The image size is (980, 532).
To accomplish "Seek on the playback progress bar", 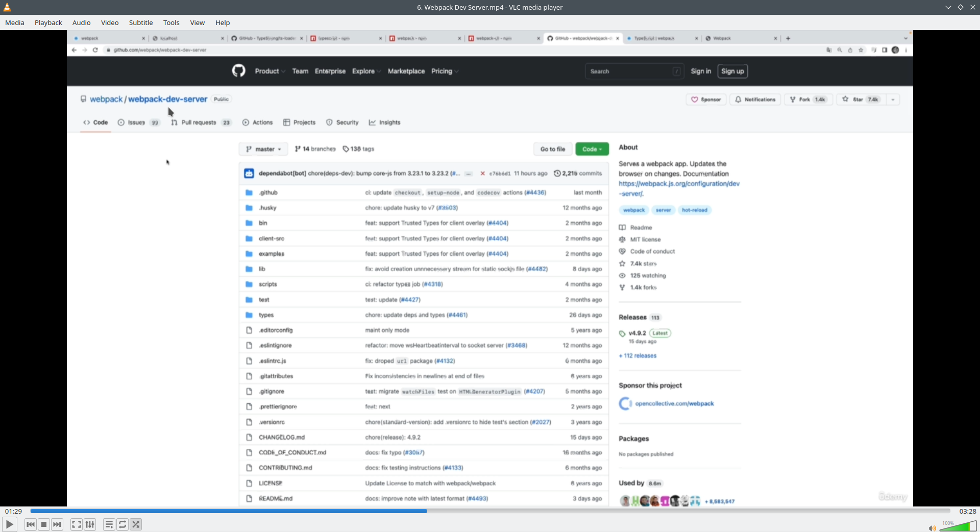I will click(x=490, y=511).
